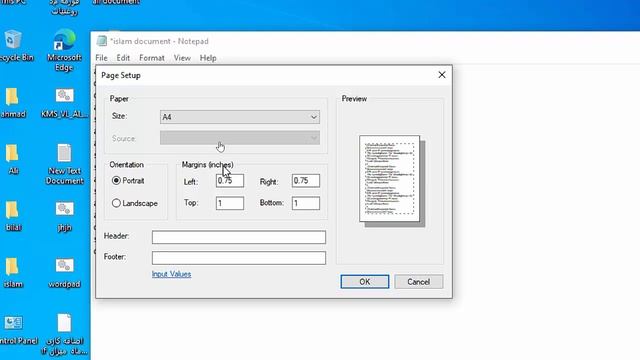
Task: Click the Top margin field
Action: [x=230, y=203]
